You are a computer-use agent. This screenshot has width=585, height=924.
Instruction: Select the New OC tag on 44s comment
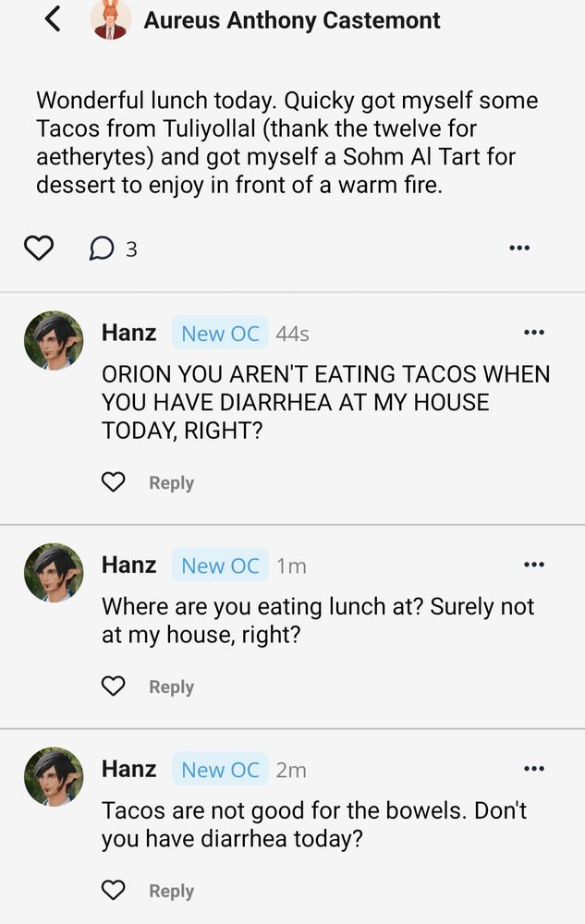(x=220, y=334)
